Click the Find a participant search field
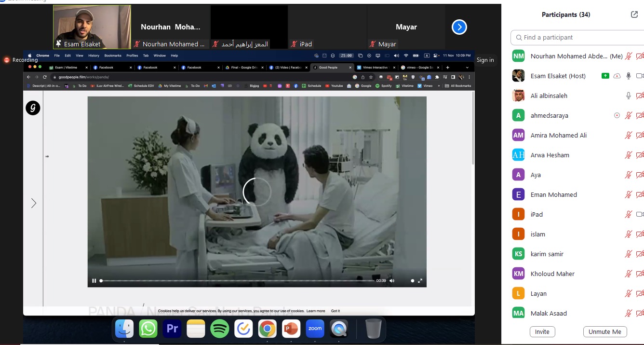Screen dimensions: 644x345 (577, 37)
